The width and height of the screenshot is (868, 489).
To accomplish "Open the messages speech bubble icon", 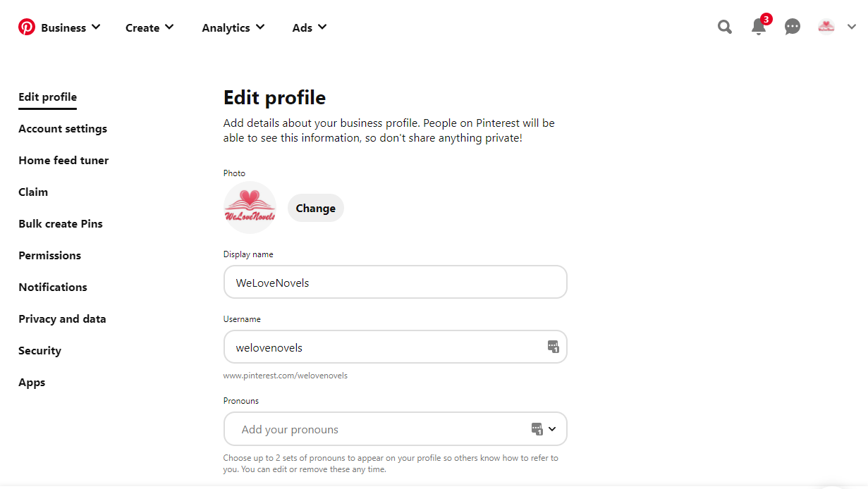I will click(x=793, y=27).
